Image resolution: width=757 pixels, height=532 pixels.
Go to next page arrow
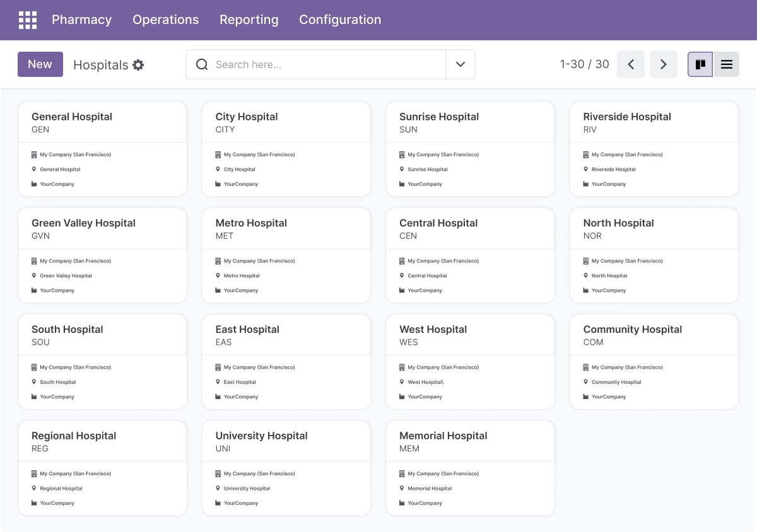664,64
